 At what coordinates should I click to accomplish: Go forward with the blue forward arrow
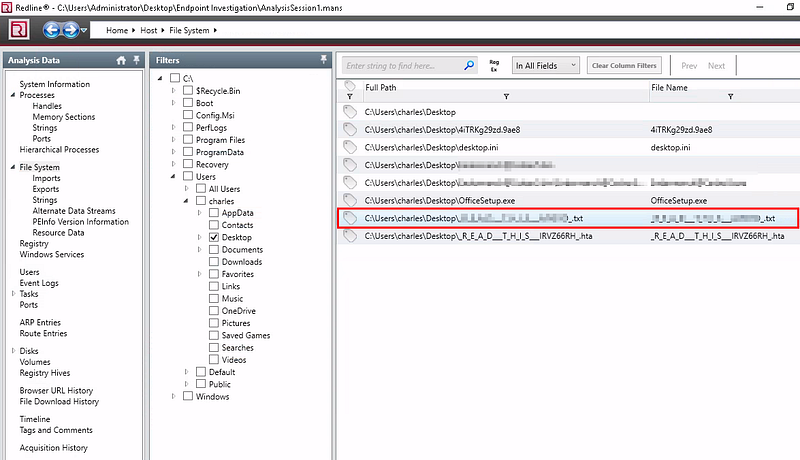(x=70, y=30)
